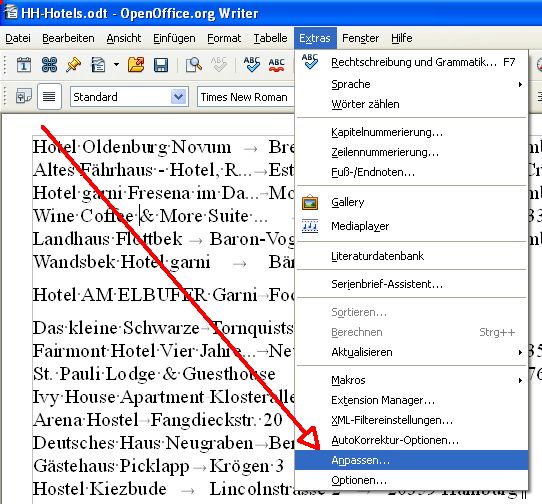Run spellcheck with blue ABC checkmark icon

252,65
